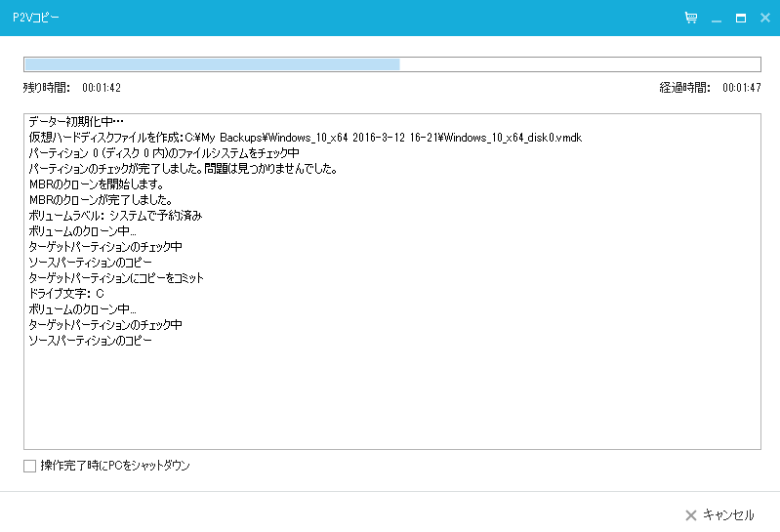Click the shopping cart icon in title bar
The height and width of the screenshot is (532, 780).
click(x=691, y=18)
